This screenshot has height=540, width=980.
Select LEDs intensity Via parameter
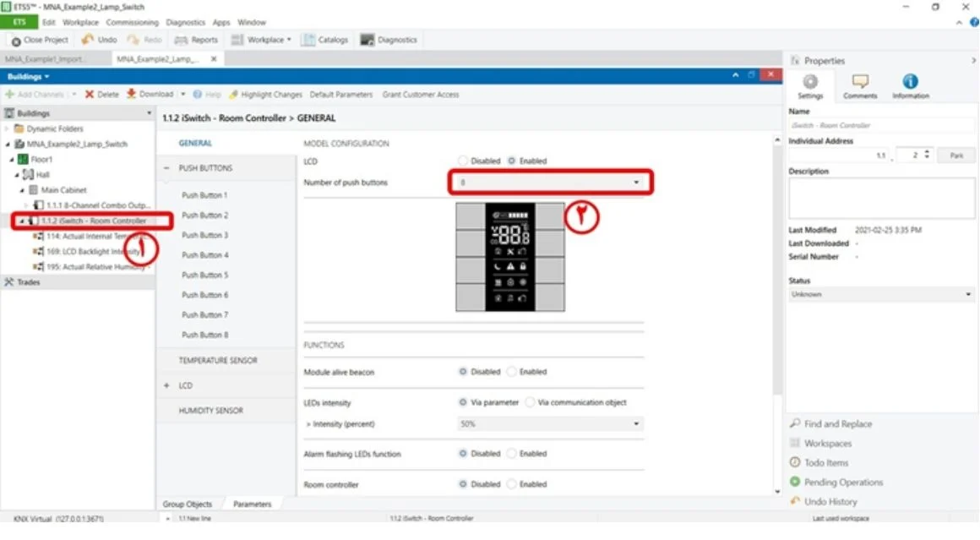pyautogui.click(x=462, y=402)
